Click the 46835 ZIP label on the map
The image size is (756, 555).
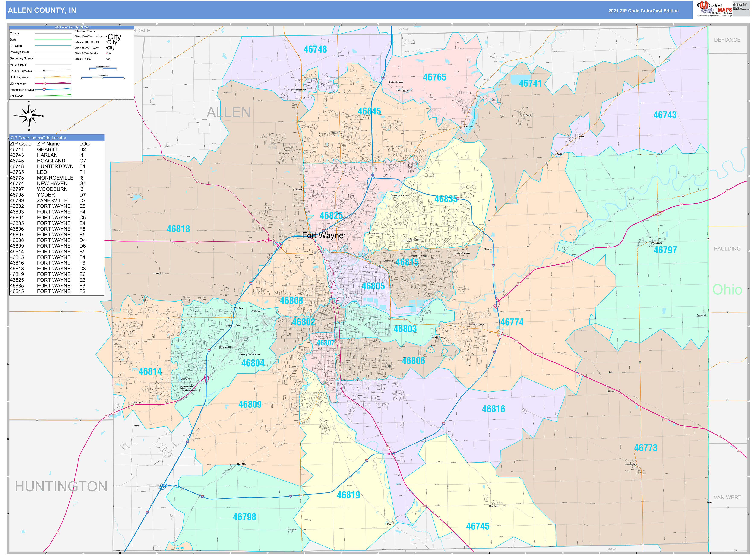pyautogui.click(x=446, y=199)
